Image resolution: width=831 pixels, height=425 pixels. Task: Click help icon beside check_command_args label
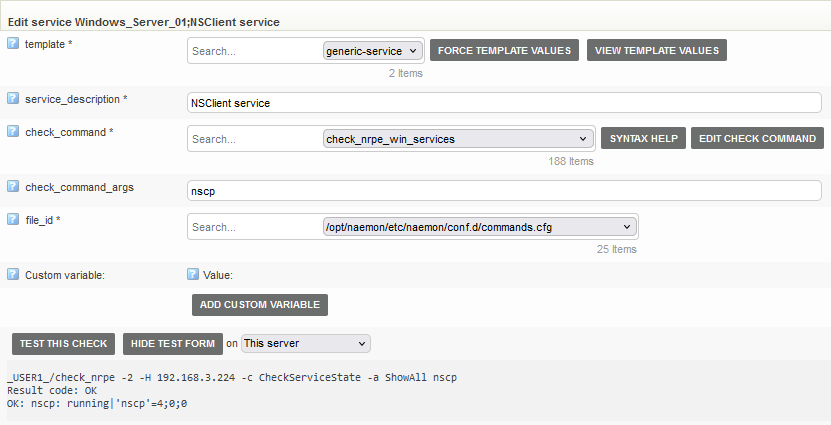tap(13, 186)
